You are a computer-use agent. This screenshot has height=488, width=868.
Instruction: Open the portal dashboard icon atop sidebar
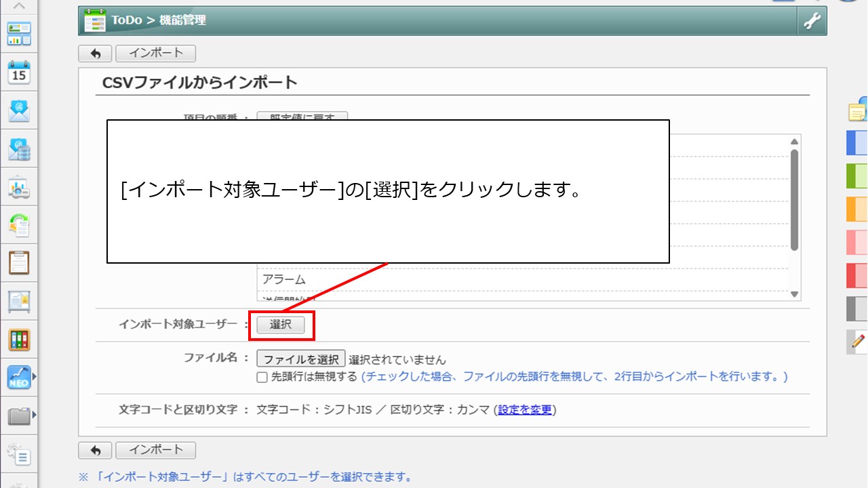(x=19, y=33)
